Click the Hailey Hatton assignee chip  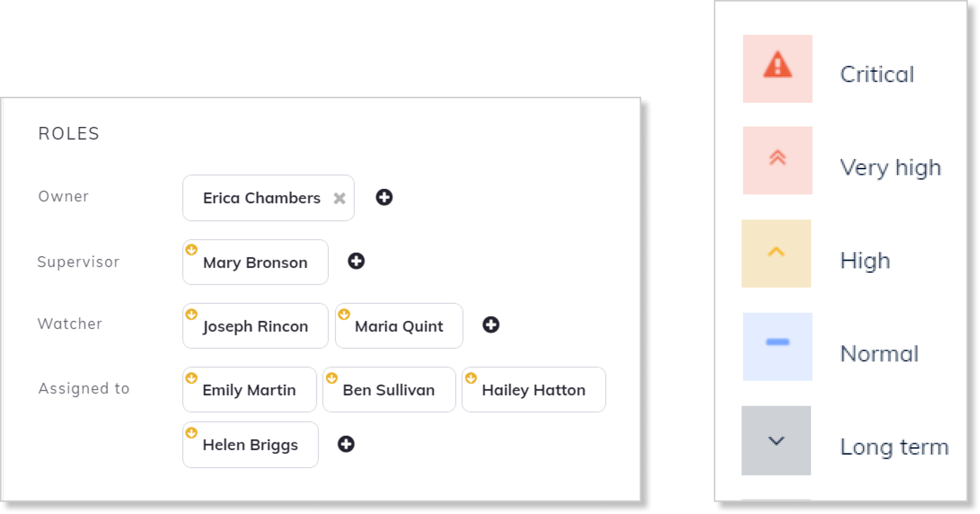tap(534, 389)
